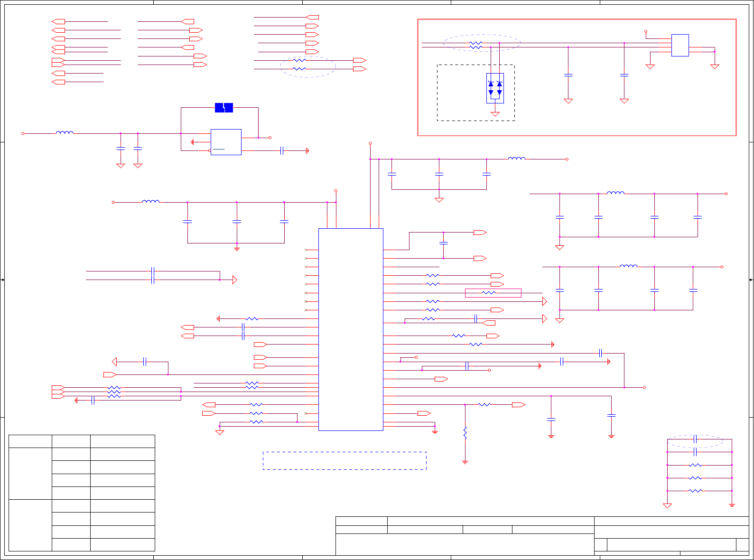Screen dimensions: 754x560
Task: Click the resistor enclosed by the magenta rectangle
Action: 489,293
